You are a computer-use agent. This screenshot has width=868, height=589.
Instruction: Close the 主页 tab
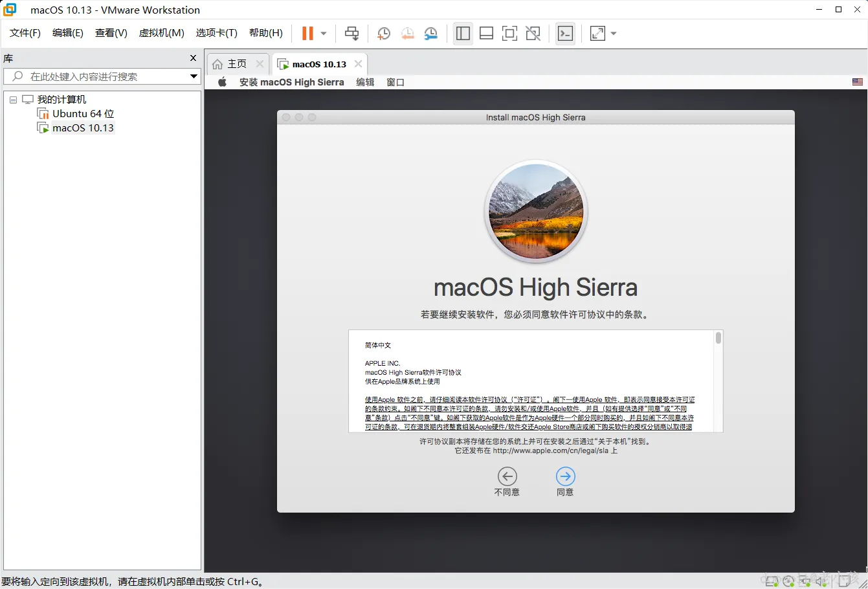click(x=260, y=64)
